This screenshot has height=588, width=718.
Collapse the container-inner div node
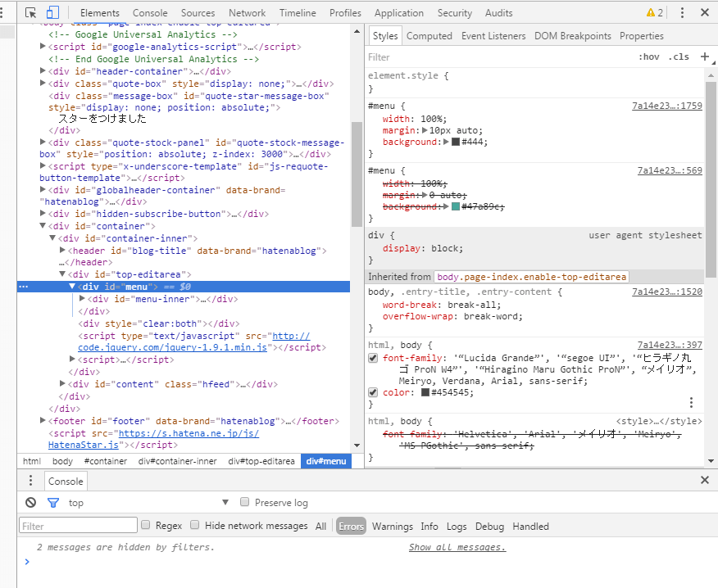(52, 238)
